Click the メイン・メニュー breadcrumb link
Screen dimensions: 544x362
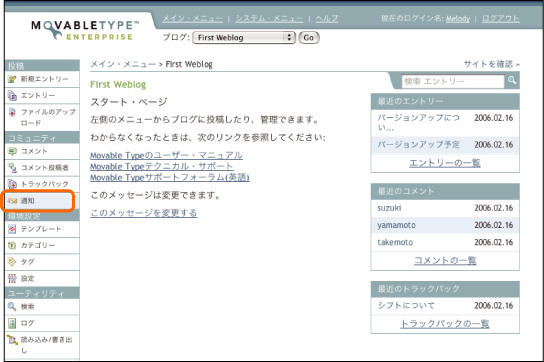(123, 64)
